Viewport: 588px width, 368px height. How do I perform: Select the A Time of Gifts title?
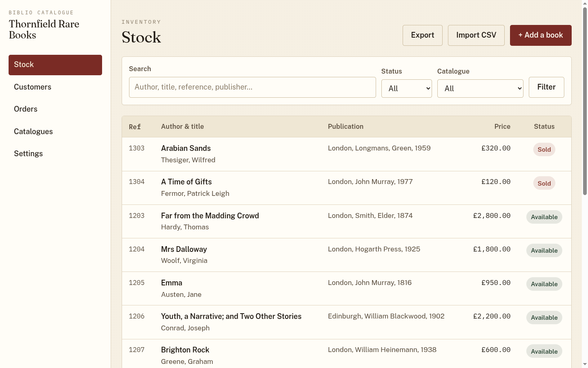[186, 182]
